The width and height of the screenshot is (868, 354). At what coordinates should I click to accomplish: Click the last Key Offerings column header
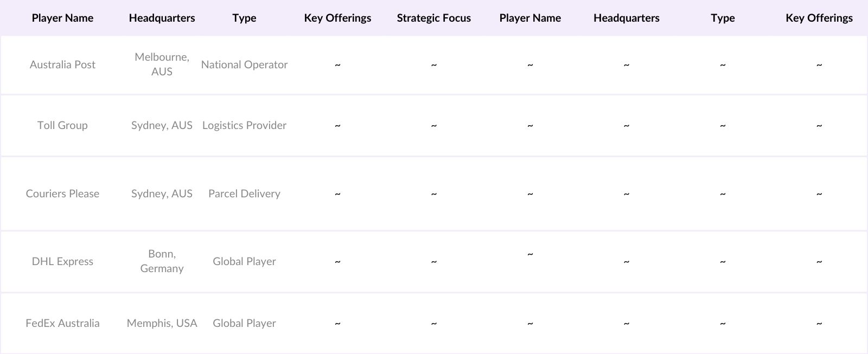tap(819, 18)
